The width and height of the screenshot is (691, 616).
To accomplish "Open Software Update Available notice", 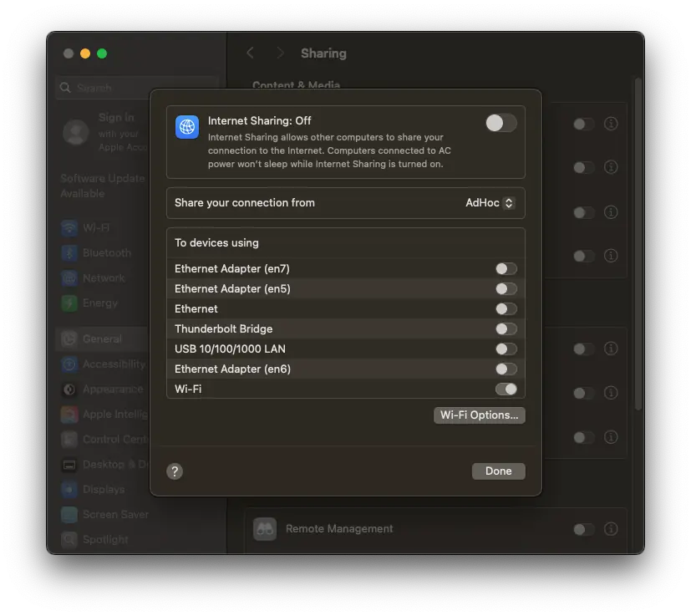I will click(103, 186).
